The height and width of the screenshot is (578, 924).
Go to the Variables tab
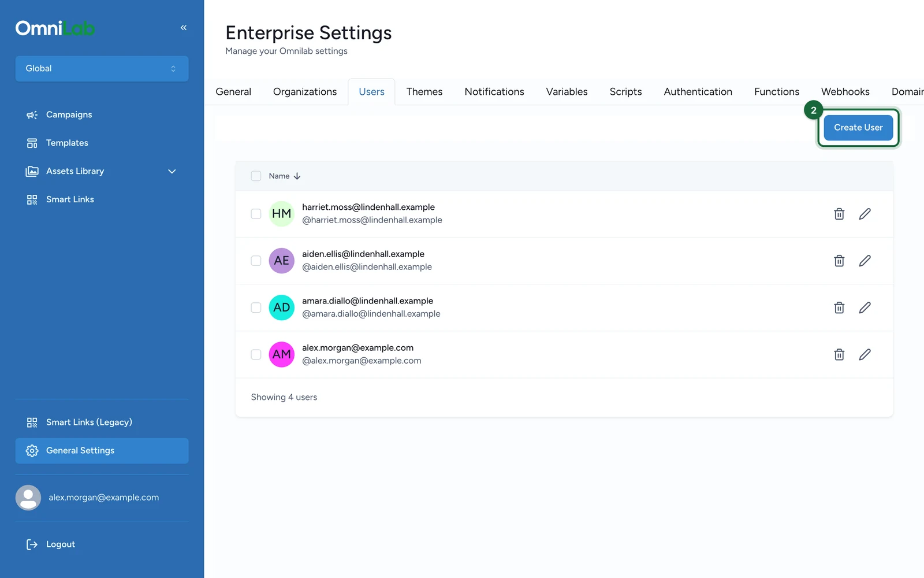pyautogui.click(x=567, y=92)
